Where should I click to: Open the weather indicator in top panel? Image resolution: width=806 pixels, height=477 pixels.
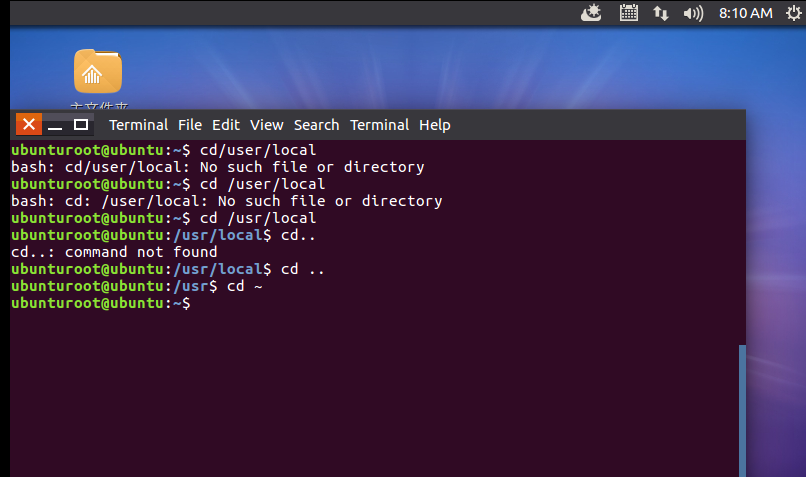[591, 13]
